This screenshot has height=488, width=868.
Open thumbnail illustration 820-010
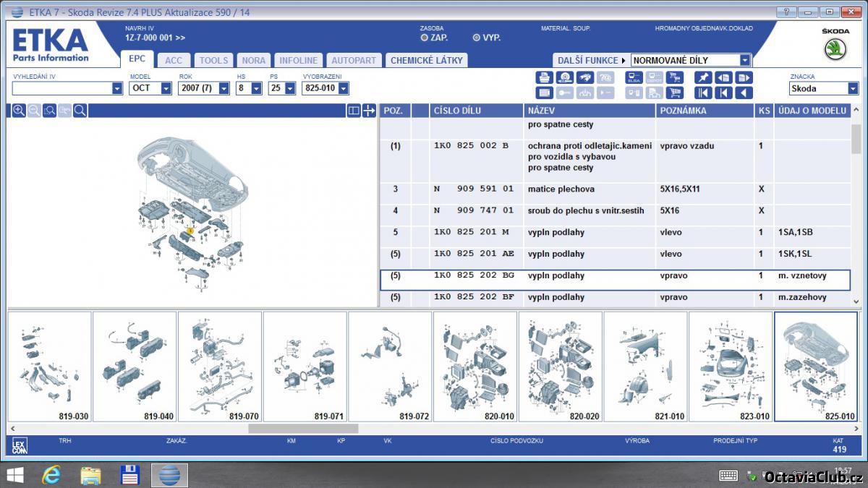[475, 367]
